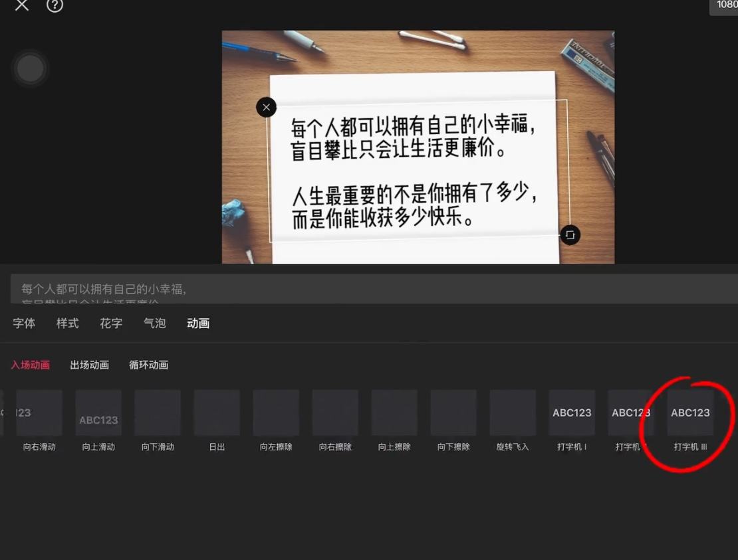Screen dimensions: 738x560
Task: Delete the text overlay via its × icon
Action: (266, 107)
